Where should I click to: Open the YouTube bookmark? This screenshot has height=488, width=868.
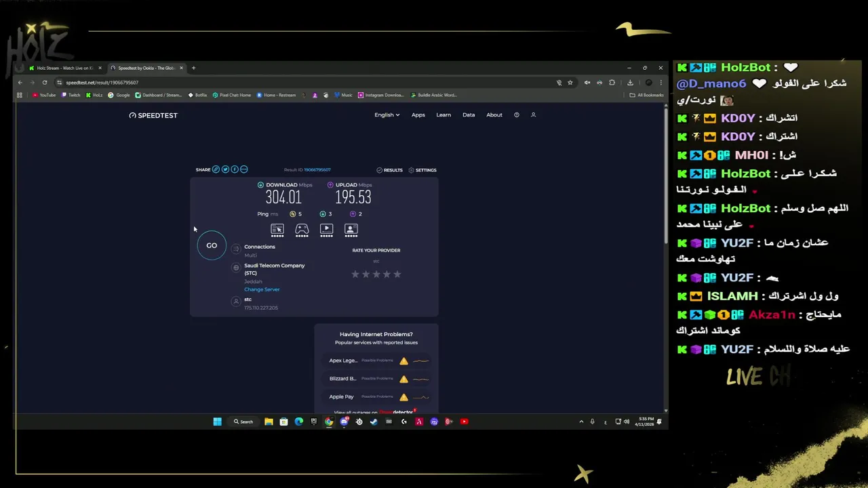[x=44, y=95]
